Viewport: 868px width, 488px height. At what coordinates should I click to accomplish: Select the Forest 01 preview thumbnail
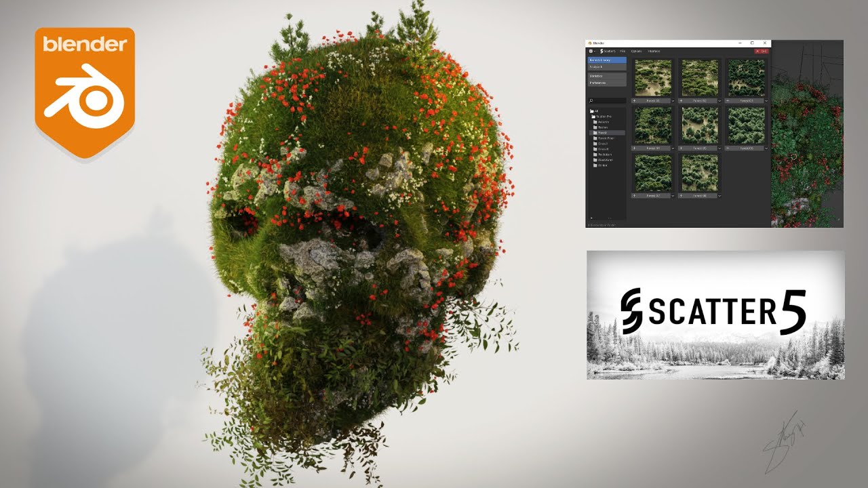tap(653, 77)
